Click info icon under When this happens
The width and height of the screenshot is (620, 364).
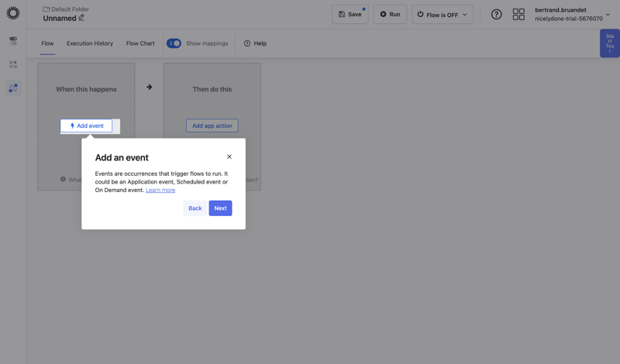coord(63,179)
